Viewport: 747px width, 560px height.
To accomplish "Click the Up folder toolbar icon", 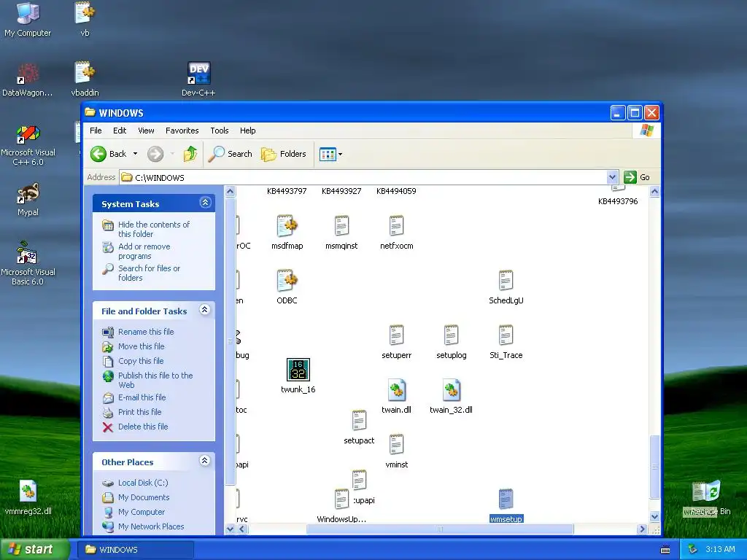I will coord(190,154).
